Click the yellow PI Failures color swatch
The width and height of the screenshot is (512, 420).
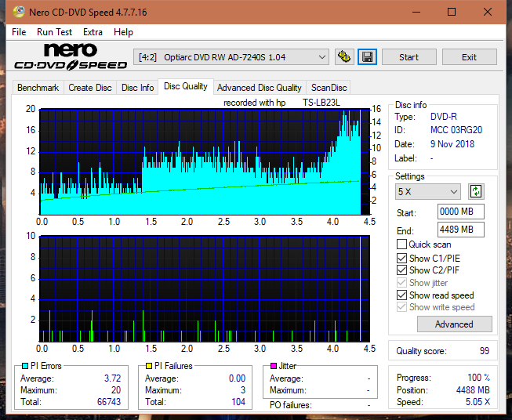(149, 366)
